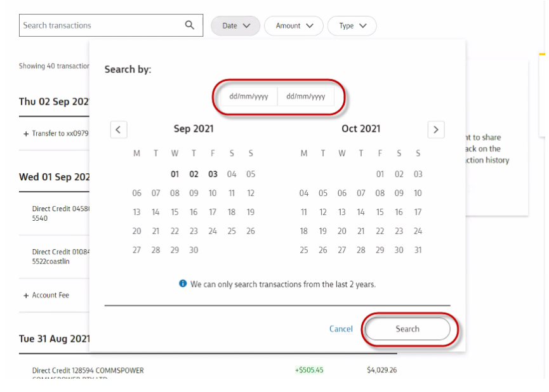
Task: Choose 30 in the Sep 2021 calendar
Action: pos(194,251)
